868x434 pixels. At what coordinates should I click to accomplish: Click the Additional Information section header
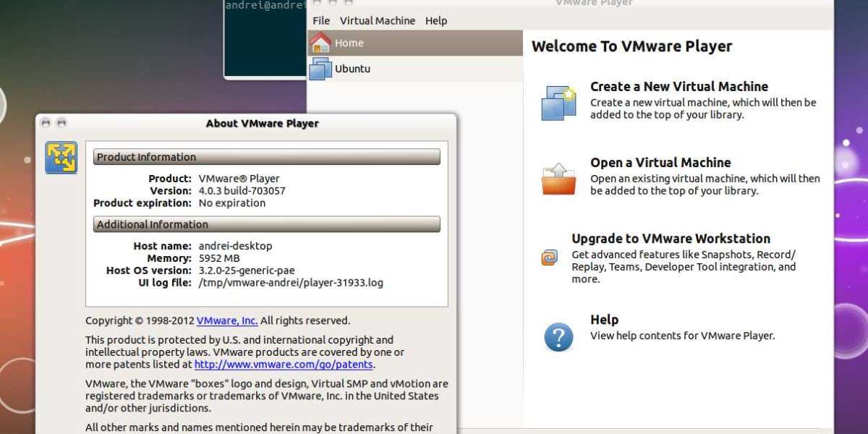(x=266, y=224)
